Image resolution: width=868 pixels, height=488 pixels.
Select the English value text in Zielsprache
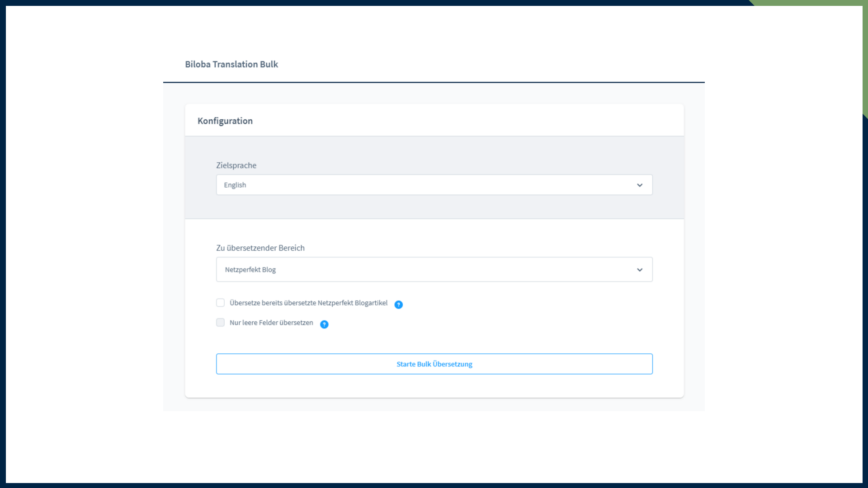(235, 185)
